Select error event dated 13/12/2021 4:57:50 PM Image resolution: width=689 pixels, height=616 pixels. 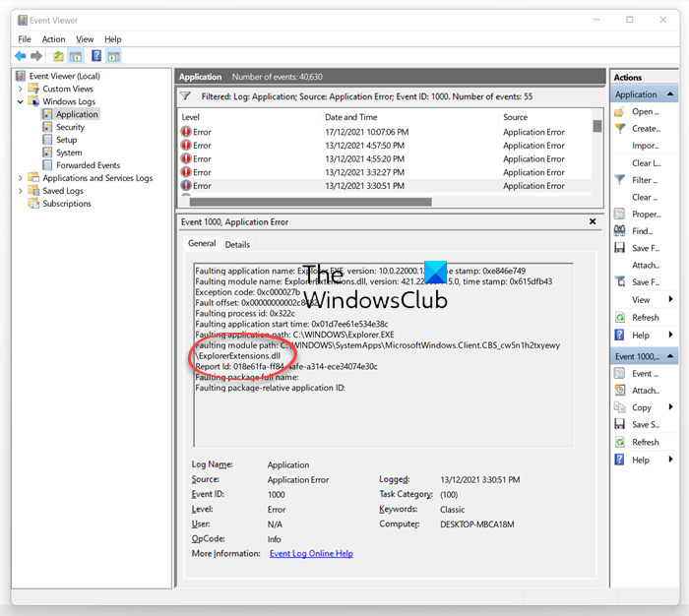click(x=386, y=146)
